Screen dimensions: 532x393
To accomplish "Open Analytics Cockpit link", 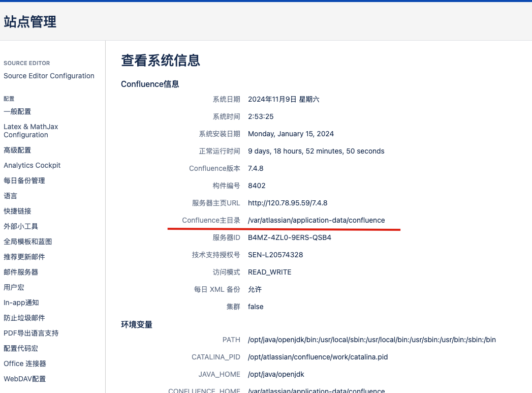I will tap(32, 165).
